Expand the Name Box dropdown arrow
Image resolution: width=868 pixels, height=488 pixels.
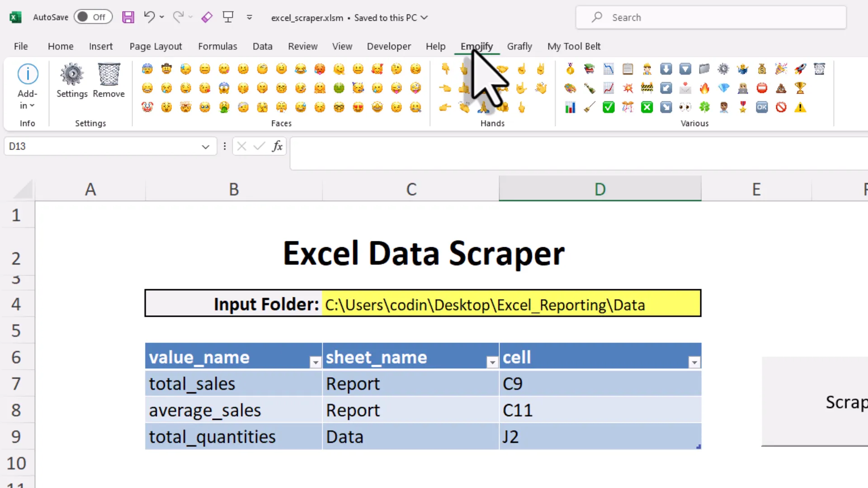[x=206, y=146]
